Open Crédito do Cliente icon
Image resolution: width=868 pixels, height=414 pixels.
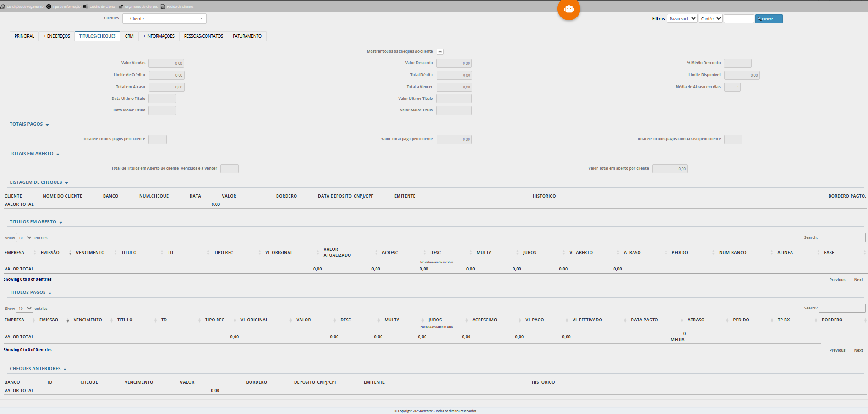pyautogui.click(x=86, y=6)
